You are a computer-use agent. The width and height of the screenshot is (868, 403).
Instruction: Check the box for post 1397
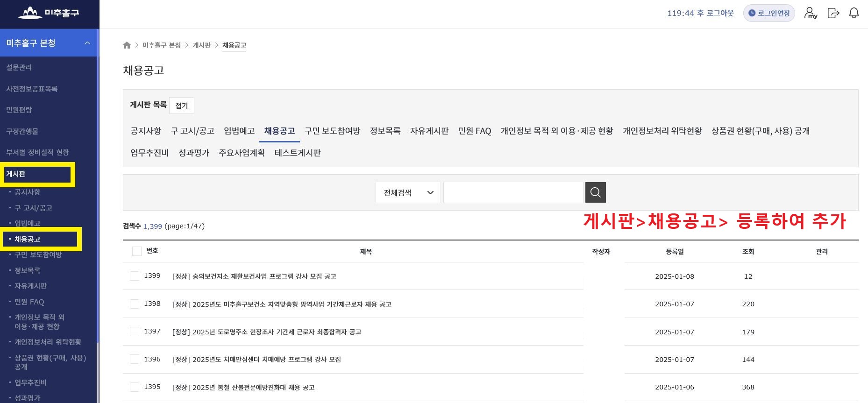(135, 332)
